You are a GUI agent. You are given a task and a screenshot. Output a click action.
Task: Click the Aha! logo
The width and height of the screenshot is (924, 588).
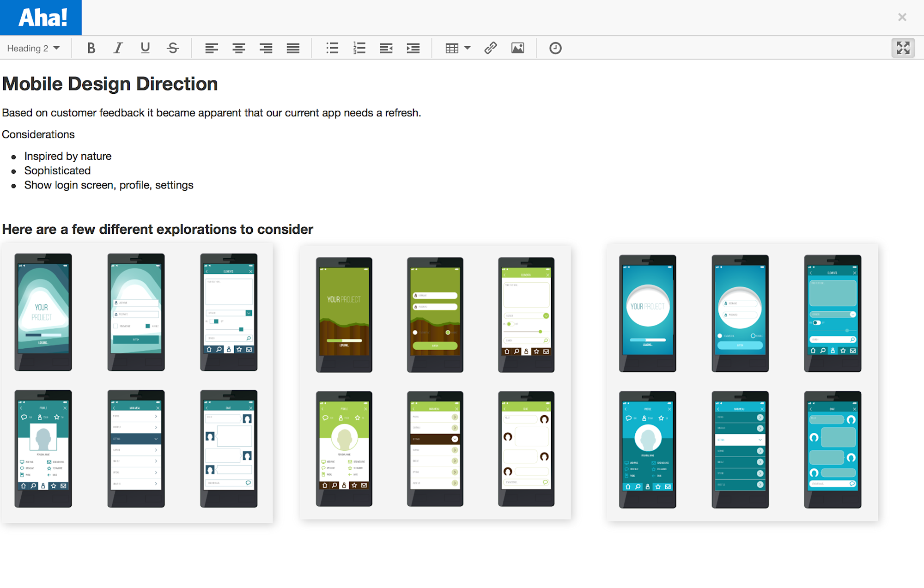coord(42,18)
